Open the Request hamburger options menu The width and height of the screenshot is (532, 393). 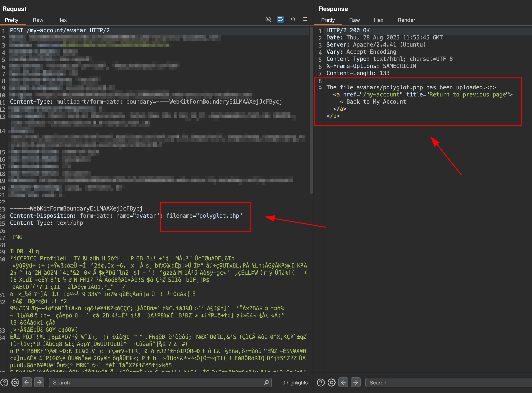(x=305, y=19)
